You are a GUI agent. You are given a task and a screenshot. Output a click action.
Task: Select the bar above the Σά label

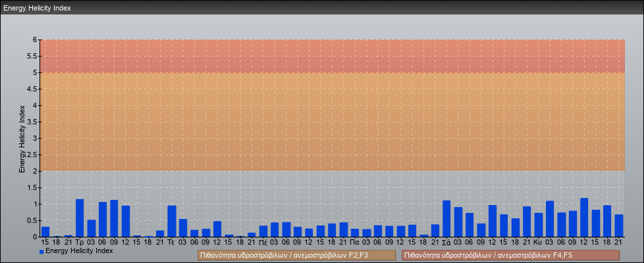click(446, 219)
